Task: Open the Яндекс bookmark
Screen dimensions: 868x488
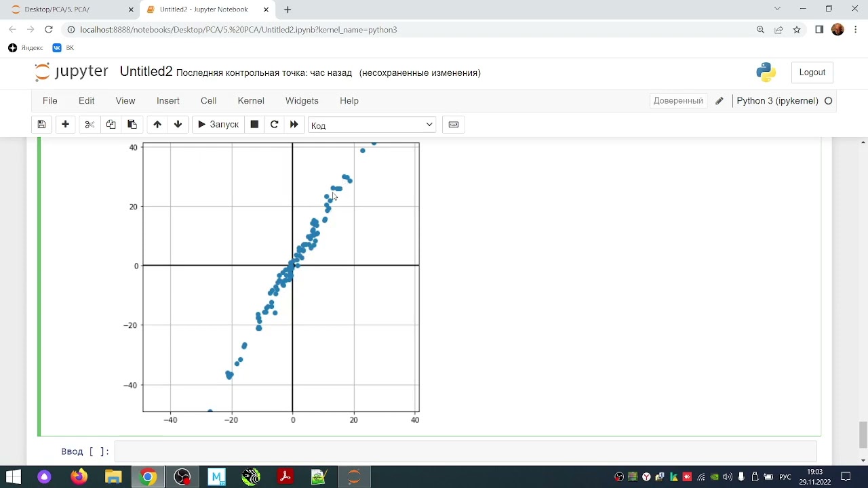Action: coord(26,48)
